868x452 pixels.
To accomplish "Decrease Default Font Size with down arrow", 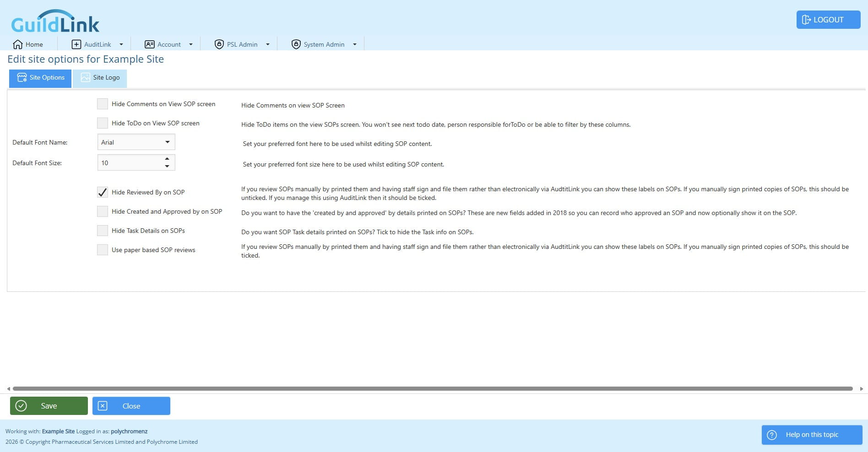I will (167, 167).
